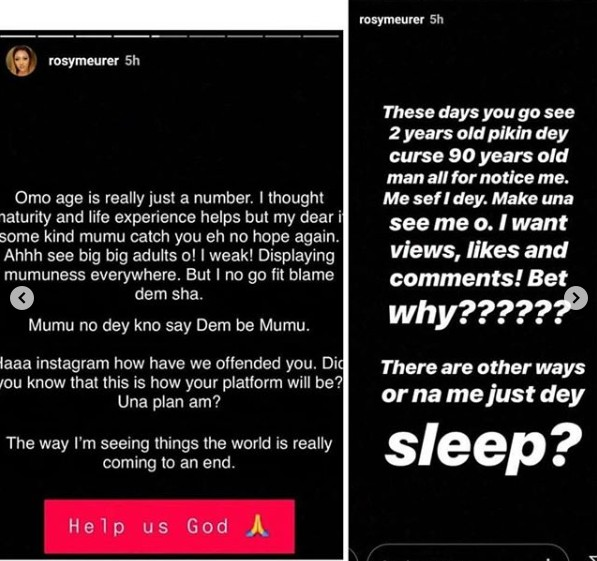Viewport: 597px width, 561px height.
Task: Advance to the next story with right arrow
Action: 576,298
